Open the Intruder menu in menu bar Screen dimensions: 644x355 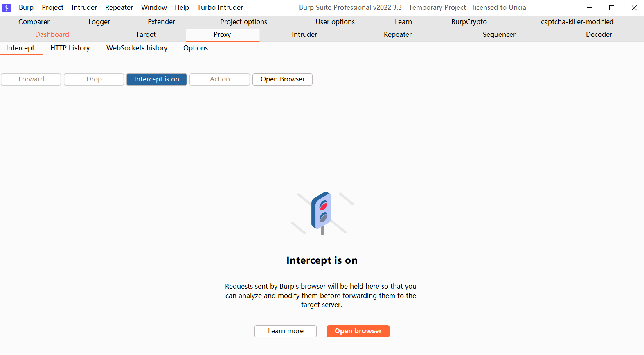point(84,7)
